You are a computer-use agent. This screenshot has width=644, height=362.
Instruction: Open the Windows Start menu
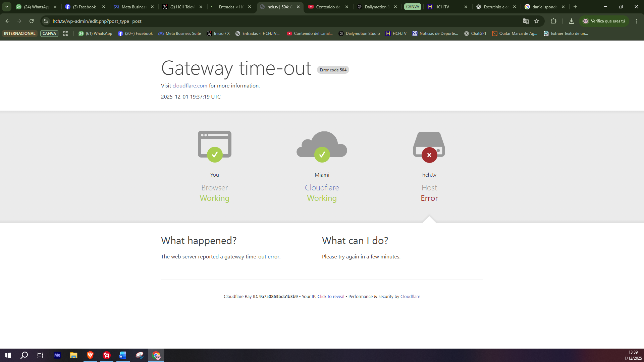(x=8, y=355)
